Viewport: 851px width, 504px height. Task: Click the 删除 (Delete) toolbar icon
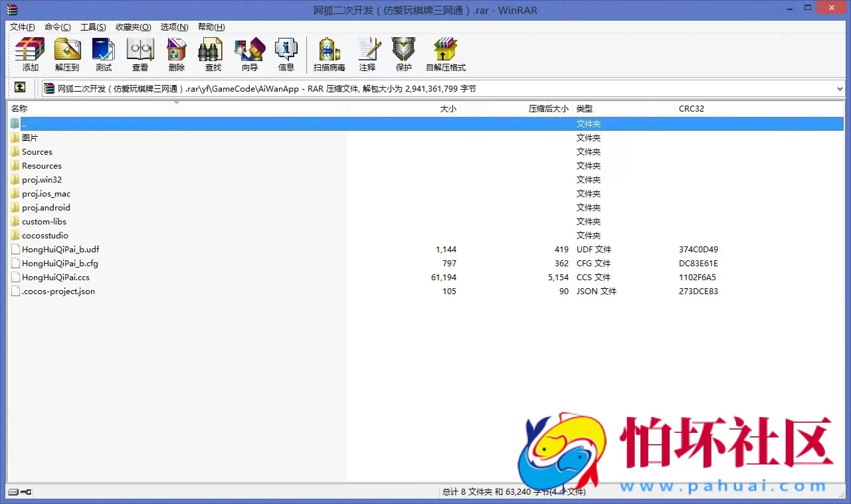(175, 53)
